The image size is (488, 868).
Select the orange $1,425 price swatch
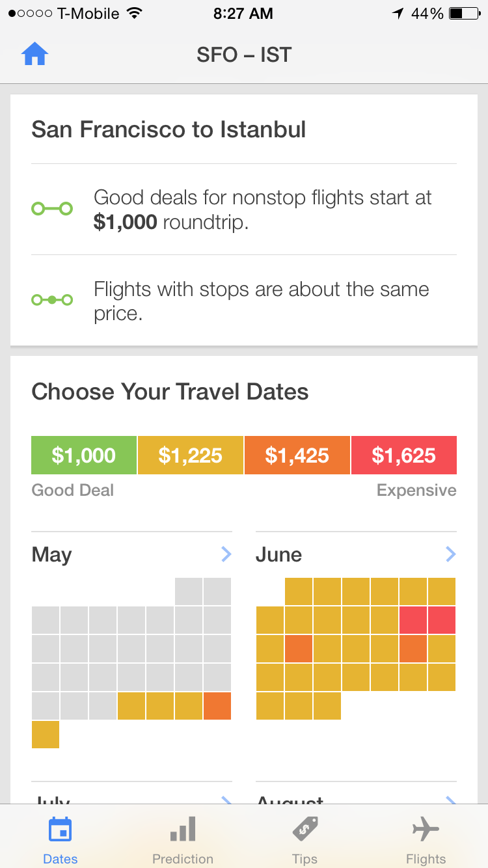pos(297,455)
